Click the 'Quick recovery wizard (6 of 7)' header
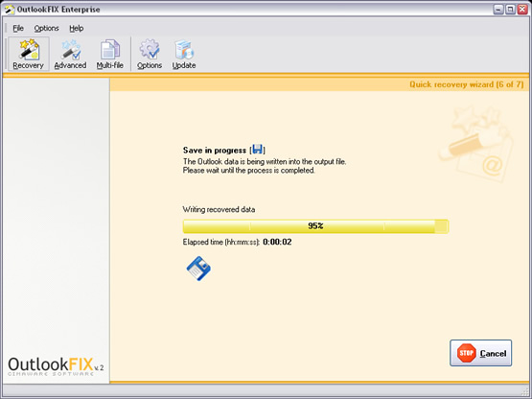The width and height of the screenshot is (532, 399). click(467, 84)
